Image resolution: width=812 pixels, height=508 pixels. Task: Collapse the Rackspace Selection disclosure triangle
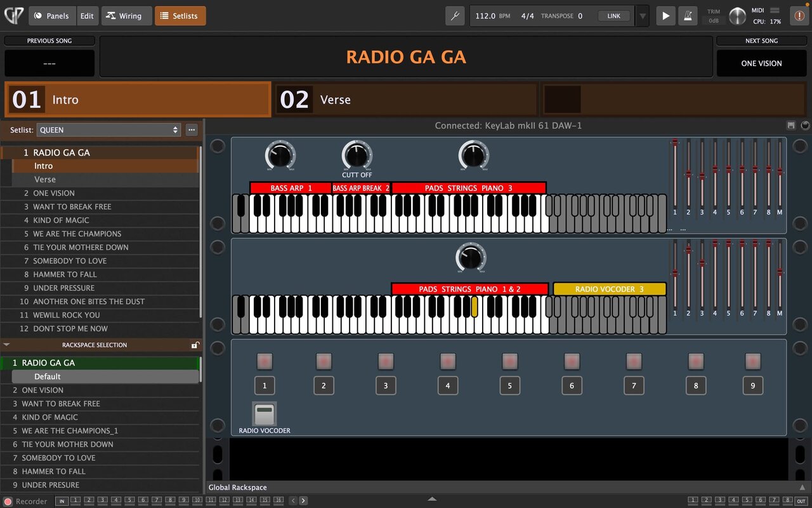[x=6, y=345]
